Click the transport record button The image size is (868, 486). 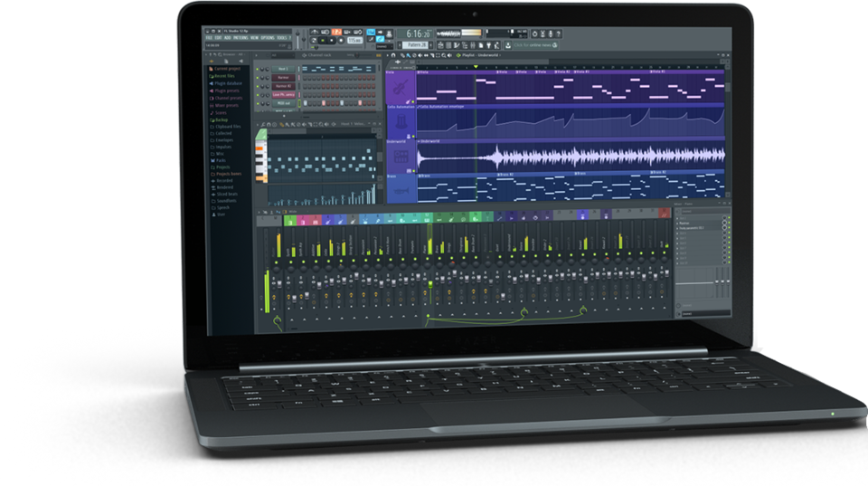point(341,41)
